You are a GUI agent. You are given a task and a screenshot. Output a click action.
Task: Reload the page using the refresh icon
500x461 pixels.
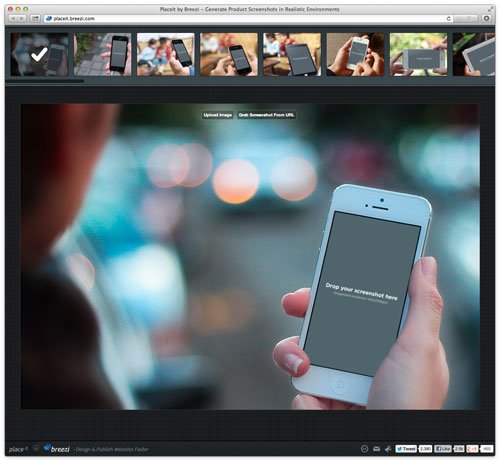click(448, 19)
